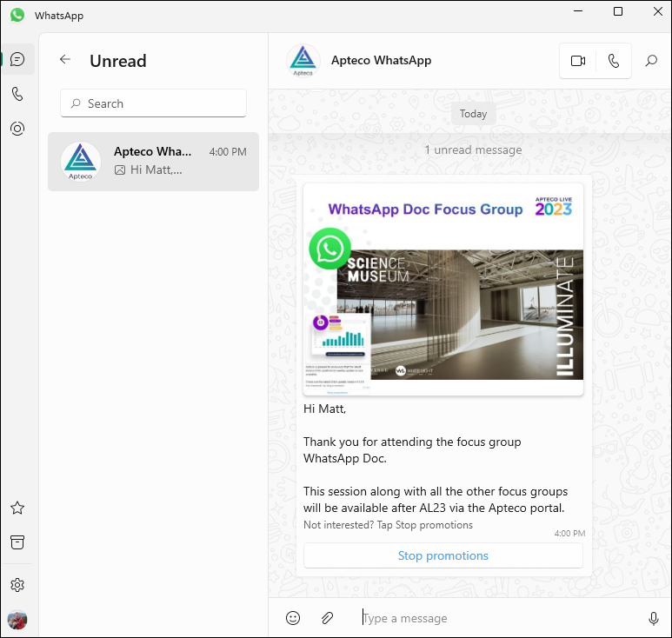This screenshot has width=672, height=638.
Task: Open the emoji picker
Action: pyautogui.click(x=293, y=618)
